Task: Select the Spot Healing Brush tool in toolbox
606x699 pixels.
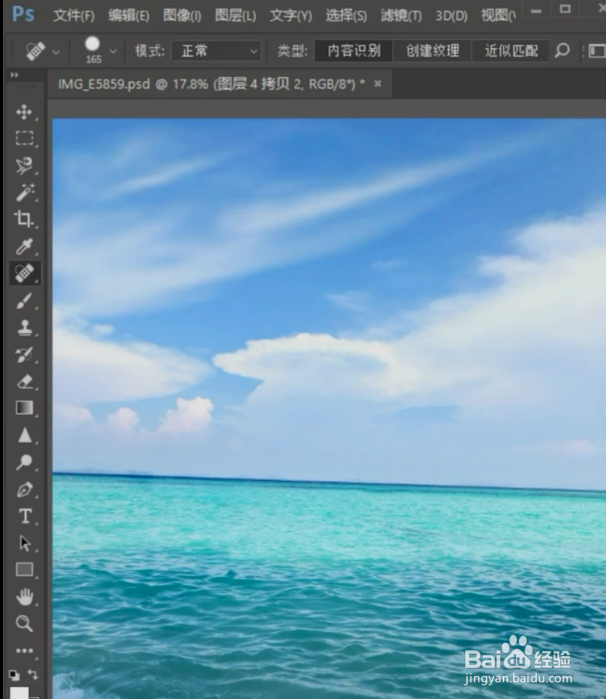Action: [24, 273]
